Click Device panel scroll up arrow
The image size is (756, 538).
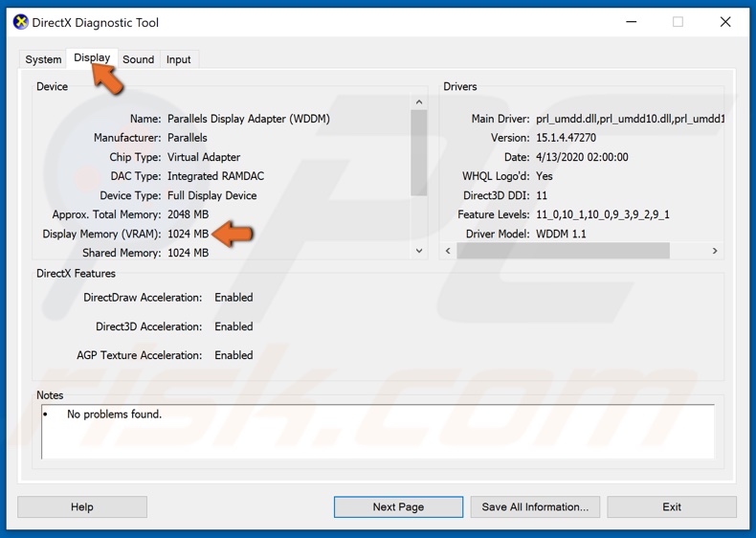[419, 101]
